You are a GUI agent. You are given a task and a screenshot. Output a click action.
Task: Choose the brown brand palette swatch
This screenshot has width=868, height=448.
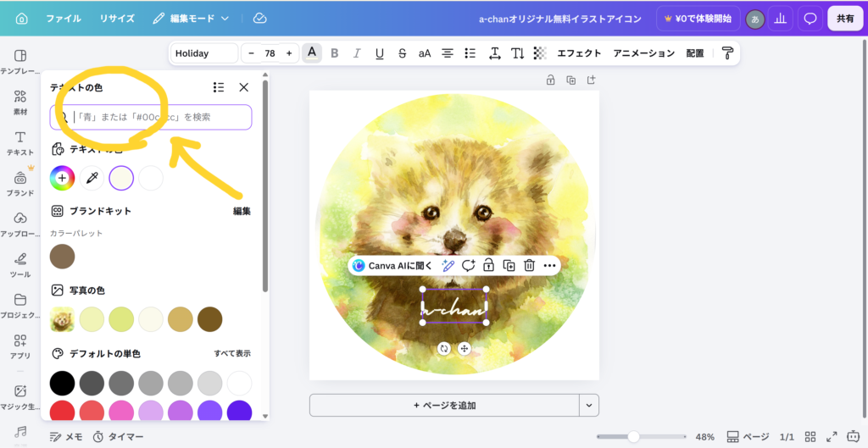click(62, 257)
